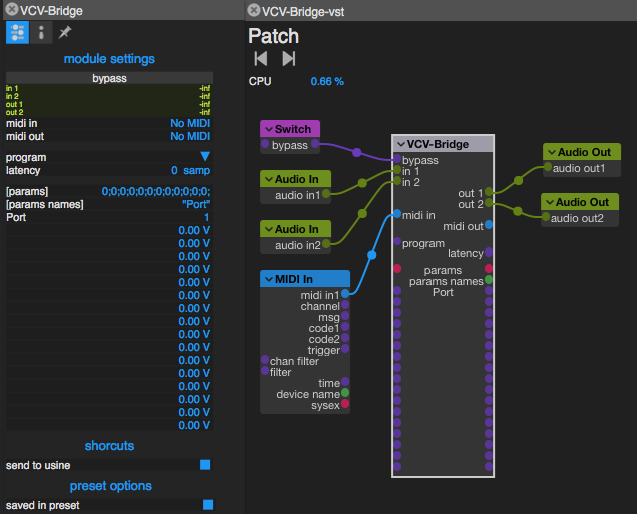The height and width of the screenshot is (514, 637).
Task: Close the VCV-Bridge-vst patch window
Action: (254, 10)
